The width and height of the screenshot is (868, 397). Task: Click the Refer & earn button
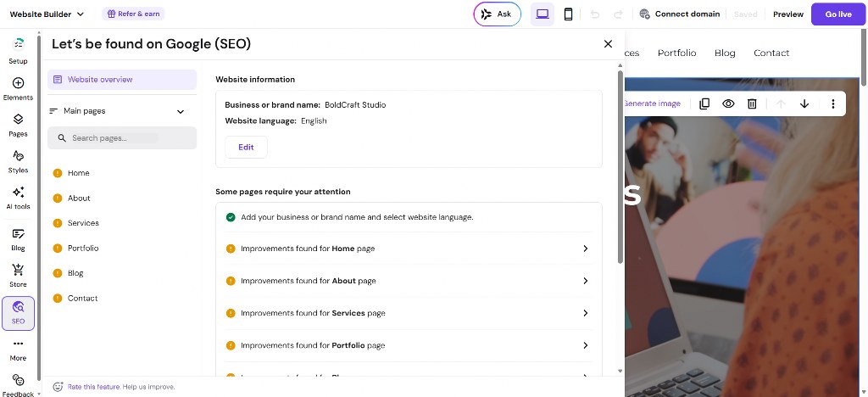point(133,14)
